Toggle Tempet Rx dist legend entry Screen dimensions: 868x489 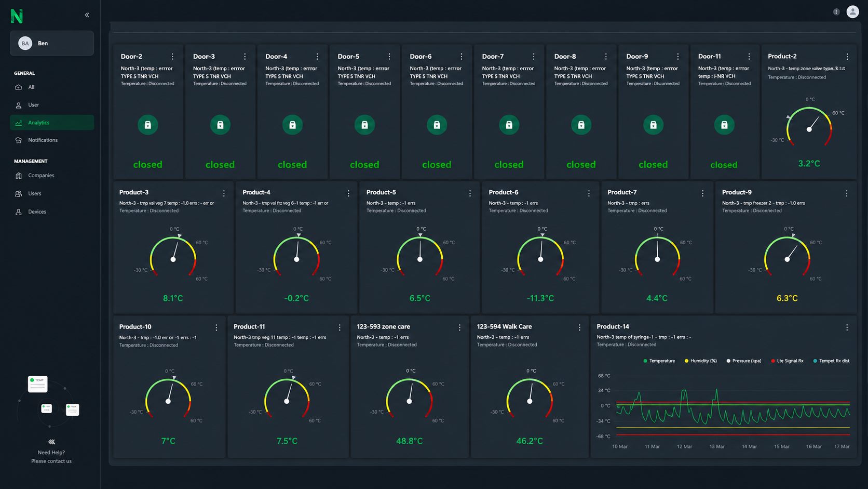[831, 361]
